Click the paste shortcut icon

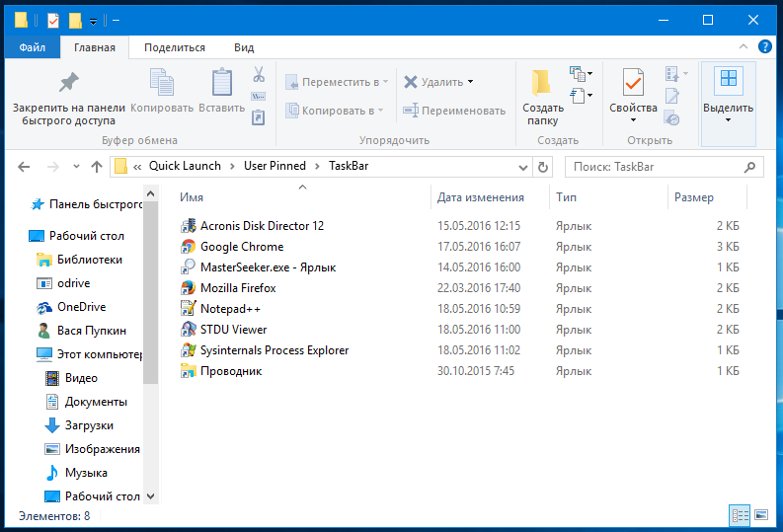pyautogui.click(x=258, y=117)
